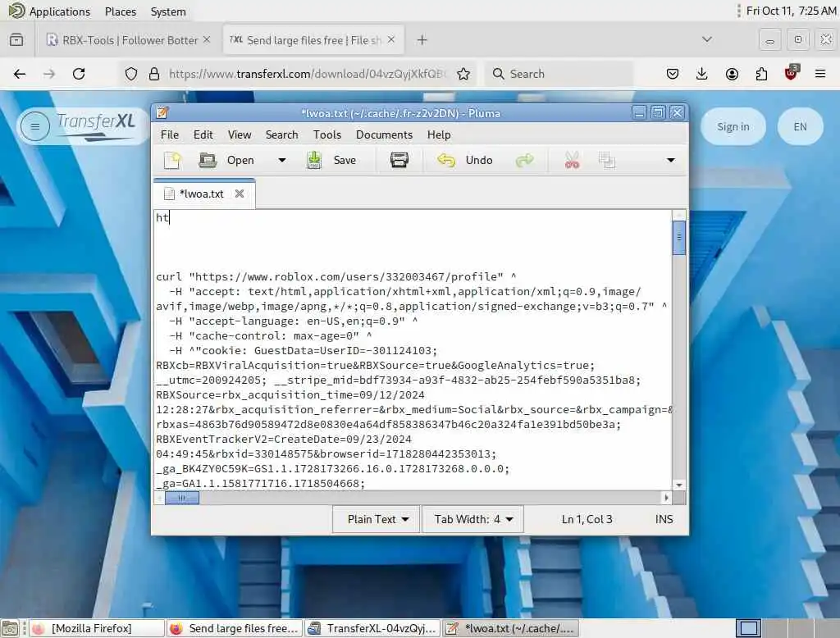The image size is (840, 638).
Task: Click the EN language button
Action: pos(800,126)
